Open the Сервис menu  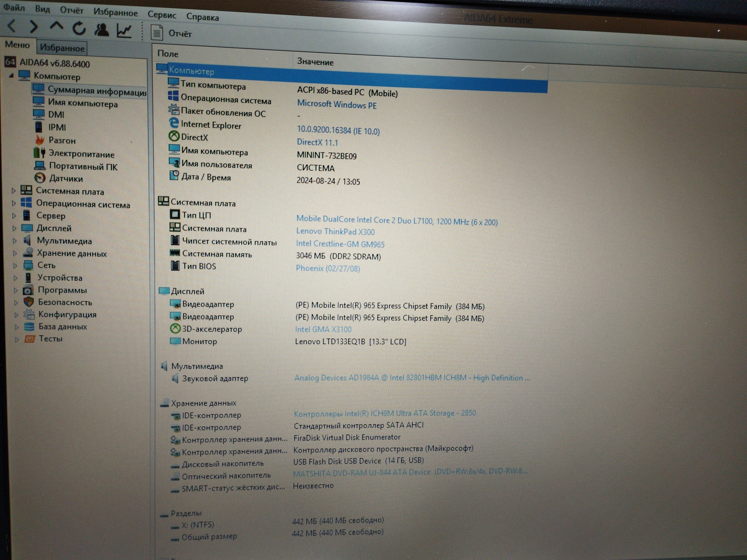pos(162,15)
